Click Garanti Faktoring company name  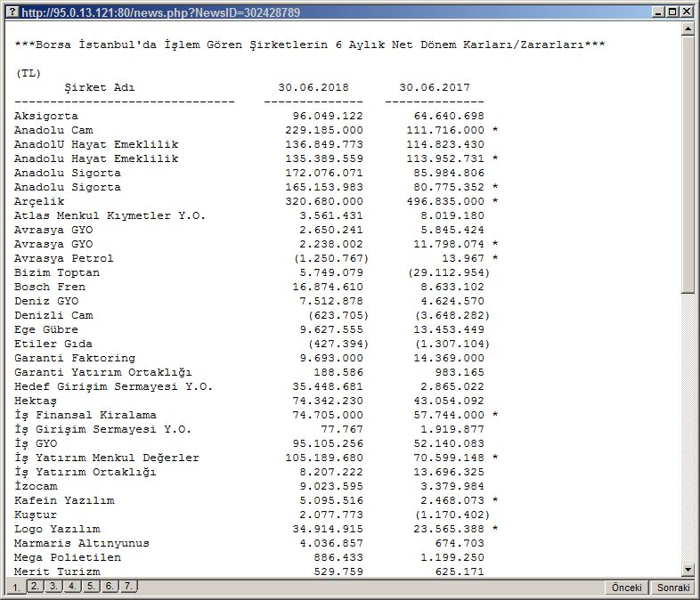75,359
